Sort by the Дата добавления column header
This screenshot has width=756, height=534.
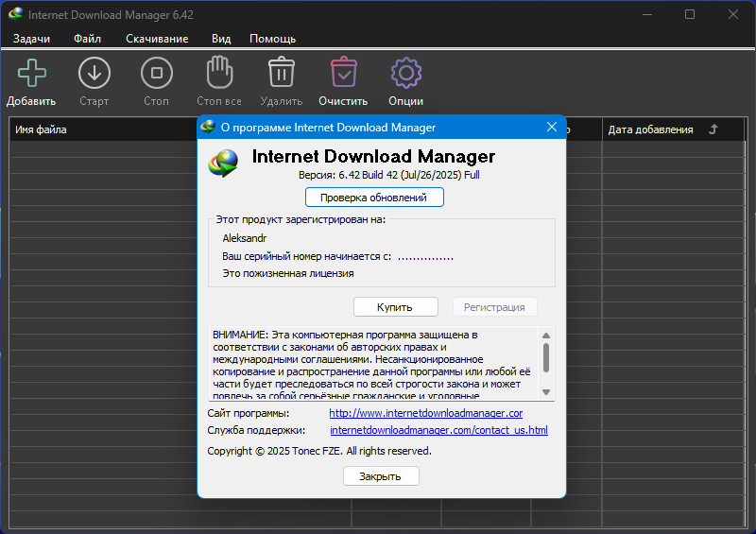coord(650,129)
